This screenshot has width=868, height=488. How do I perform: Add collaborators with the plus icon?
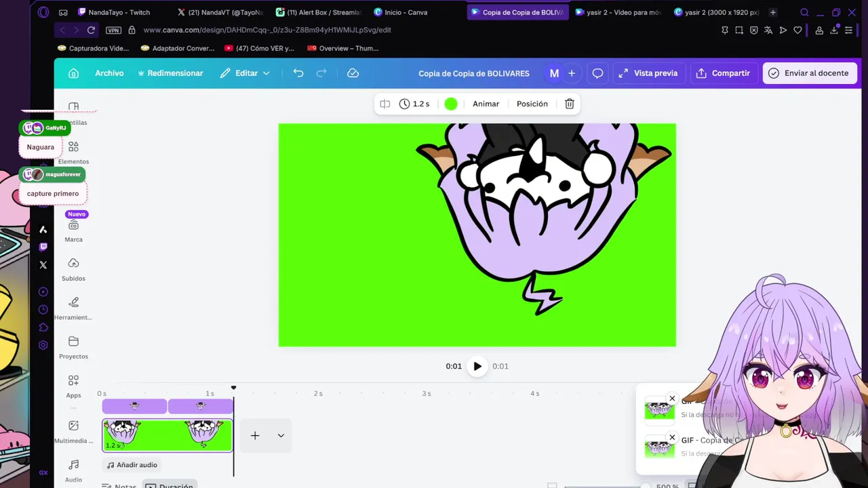tap(572, 73)
